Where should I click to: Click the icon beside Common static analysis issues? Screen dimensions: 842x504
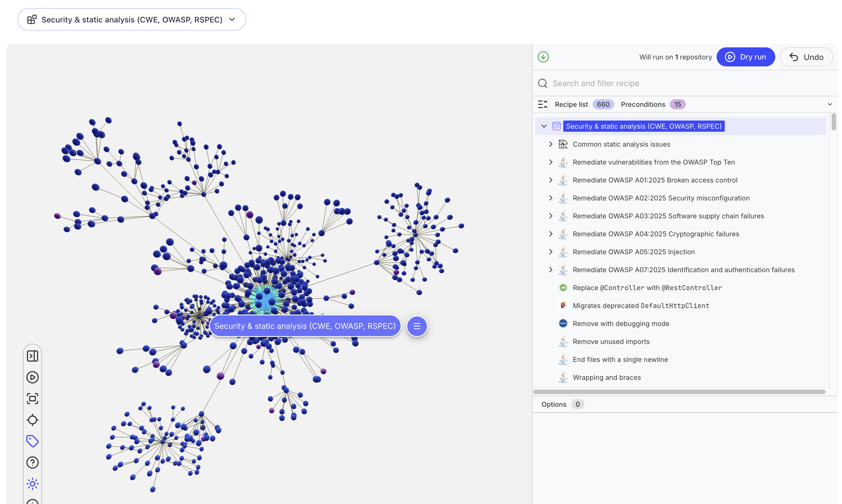(x=563, y=144)
